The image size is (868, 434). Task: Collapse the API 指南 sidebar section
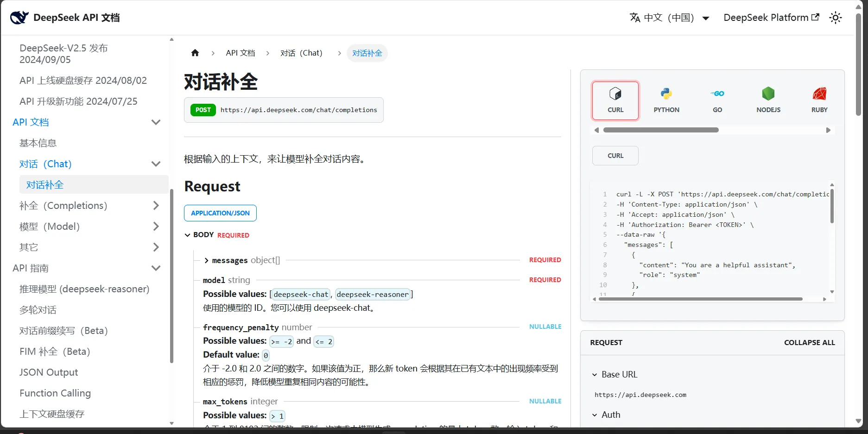click(156, 268)
